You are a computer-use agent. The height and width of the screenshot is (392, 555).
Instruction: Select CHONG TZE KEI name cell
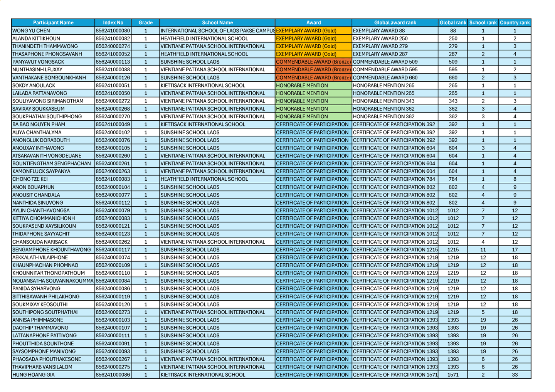tap(53, 179)
